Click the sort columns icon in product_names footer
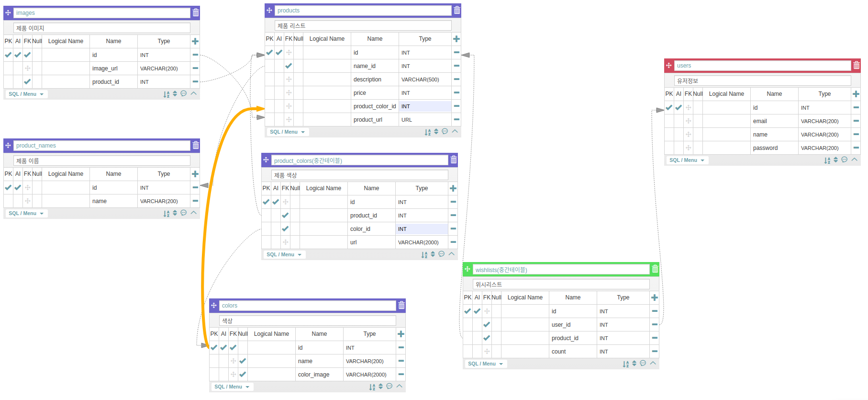Image resolution: width=868 pixels, height=400 pixels. (x=166, y=214)
